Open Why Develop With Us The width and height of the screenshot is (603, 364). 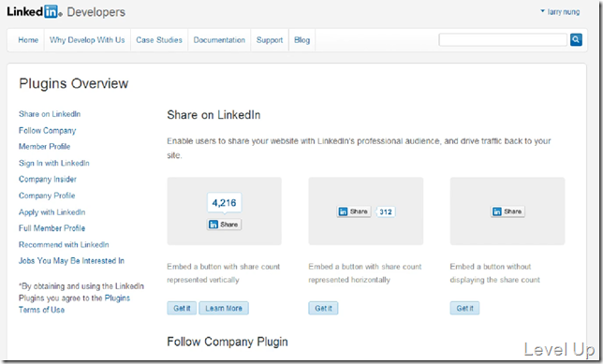click(87, 40)
